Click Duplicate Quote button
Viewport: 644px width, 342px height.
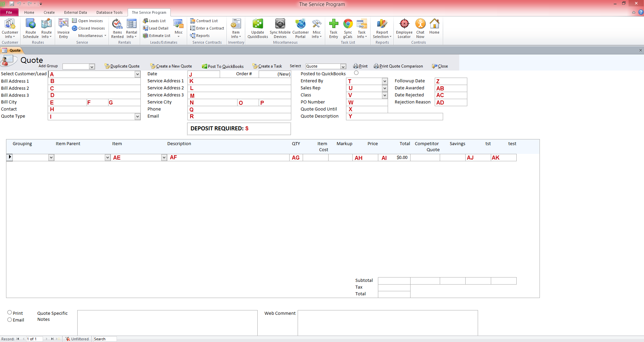tap(122, 66)
